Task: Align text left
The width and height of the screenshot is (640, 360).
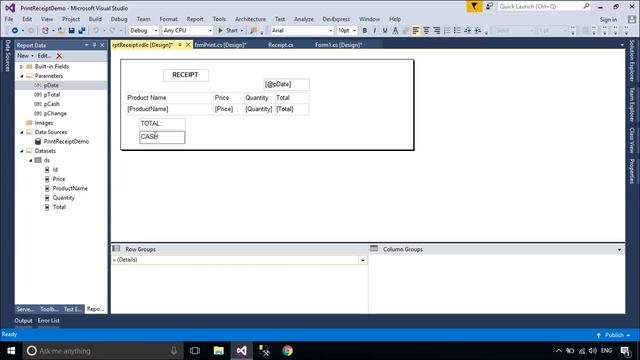Action: 416,31
